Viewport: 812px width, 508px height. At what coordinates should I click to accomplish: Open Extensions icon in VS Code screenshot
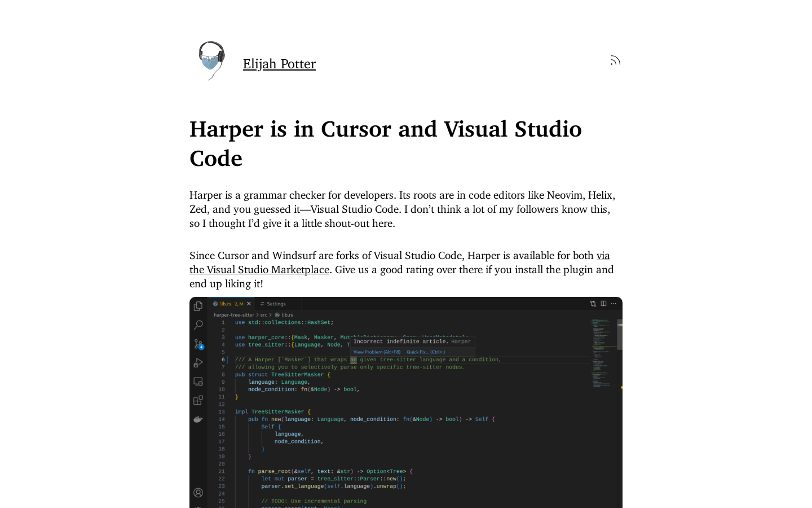pos(198,400)
